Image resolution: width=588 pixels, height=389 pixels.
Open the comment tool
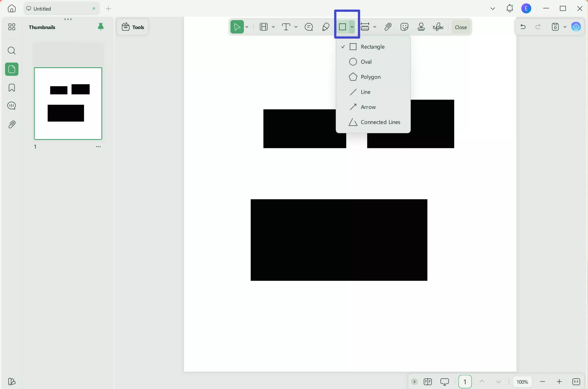[x=309, y=27]
